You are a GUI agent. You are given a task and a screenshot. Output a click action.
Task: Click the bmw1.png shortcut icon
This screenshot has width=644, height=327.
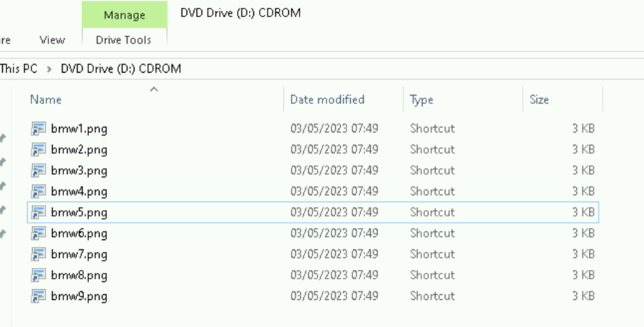click(x=39, y=129)
